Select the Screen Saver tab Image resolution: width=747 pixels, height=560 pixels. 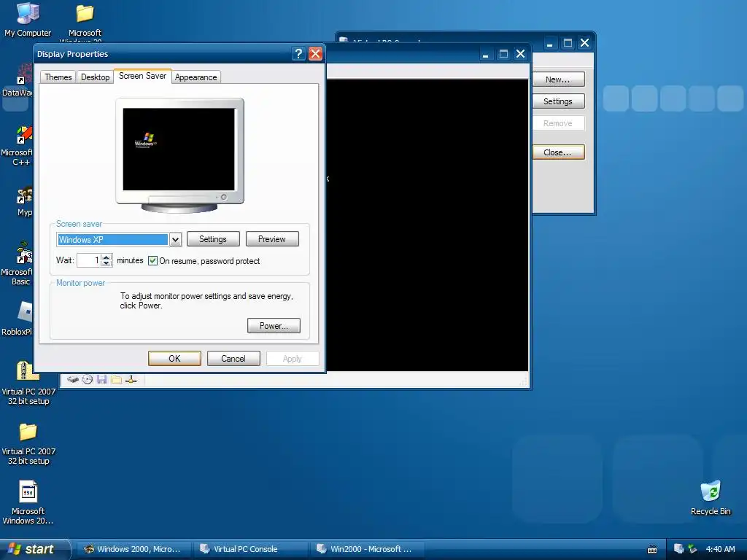(142, 76)
